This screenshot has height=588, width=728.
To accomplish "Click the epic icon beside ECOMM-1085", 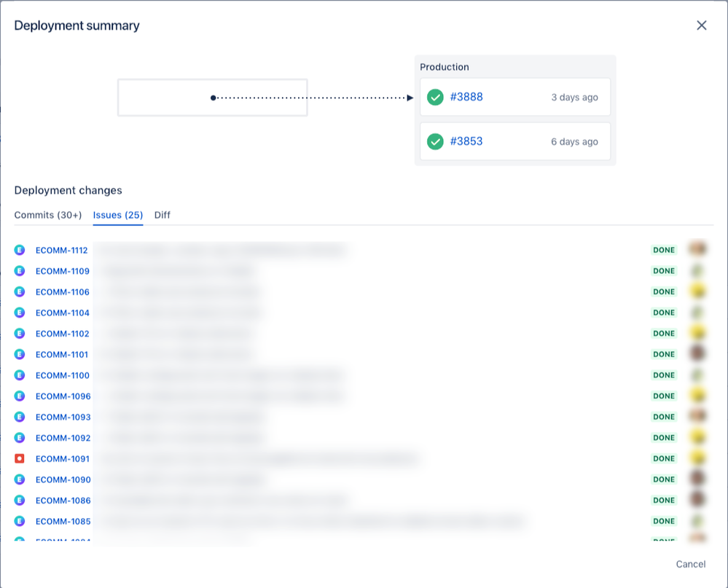I will tap(22, 521).
